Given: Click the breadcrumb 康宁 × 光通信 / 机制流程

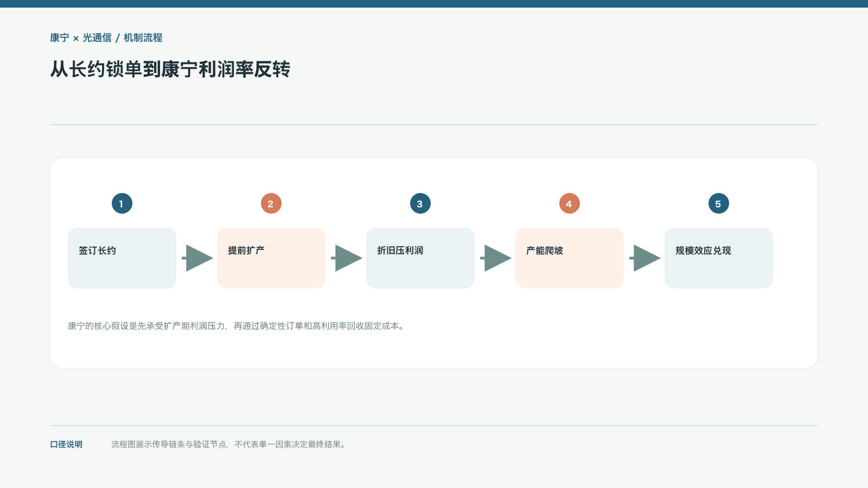Looking at the screenshot, I should coord(106,38).
